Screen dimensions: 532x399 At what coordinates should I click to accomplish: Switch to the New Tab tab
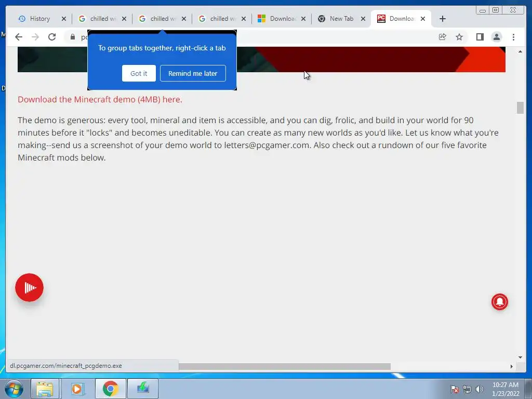point(341,19)
